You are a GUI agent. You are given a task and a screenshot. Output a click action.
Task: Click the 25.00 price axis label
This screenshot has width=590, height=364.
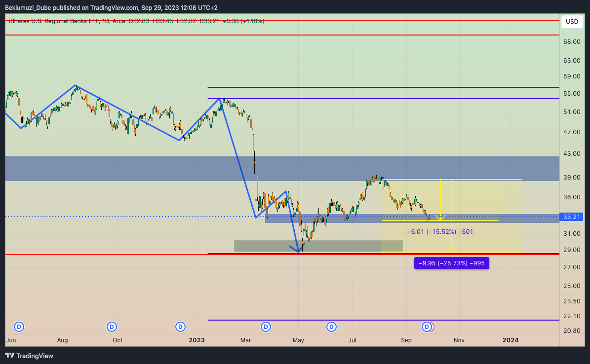572,286
